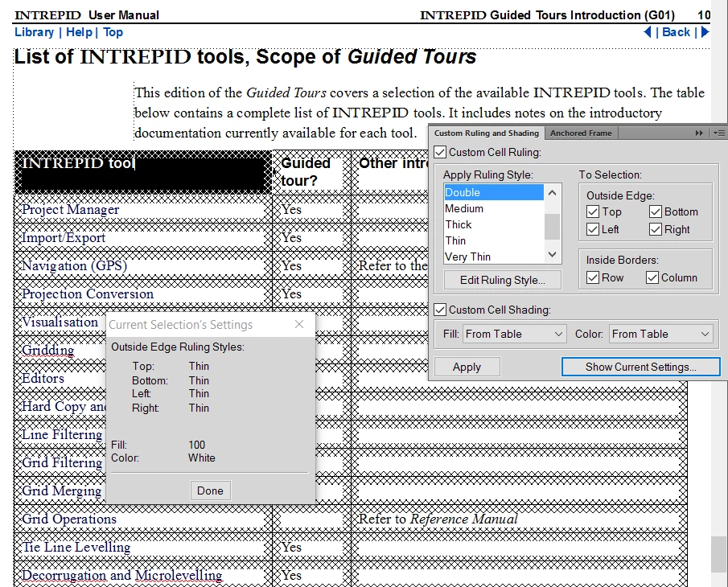
Task: Toggle the Row inside border checkbox
Action: coord(592,277)
